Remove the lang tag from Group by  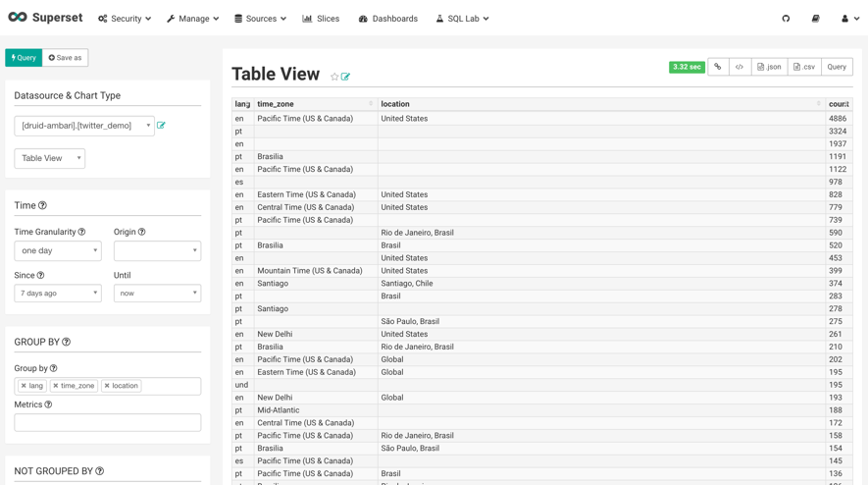[x=24, y=386]
